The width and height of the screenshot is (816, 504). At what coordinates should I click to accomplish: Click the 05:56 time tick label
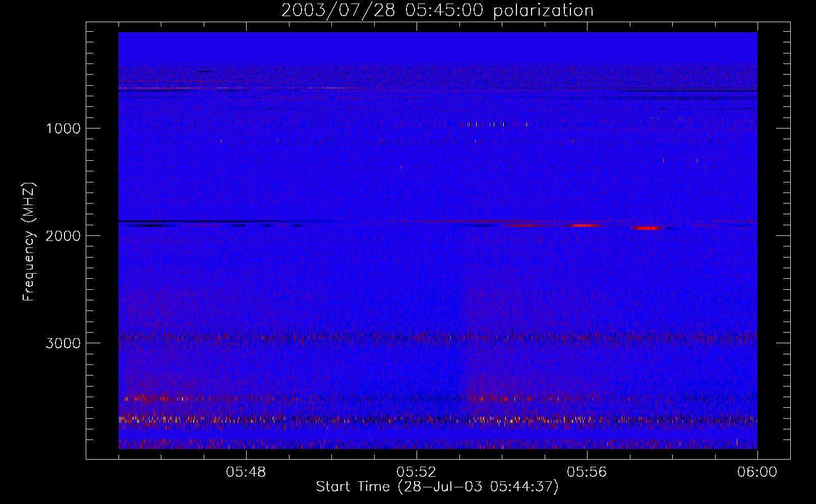tap(587, 472)
